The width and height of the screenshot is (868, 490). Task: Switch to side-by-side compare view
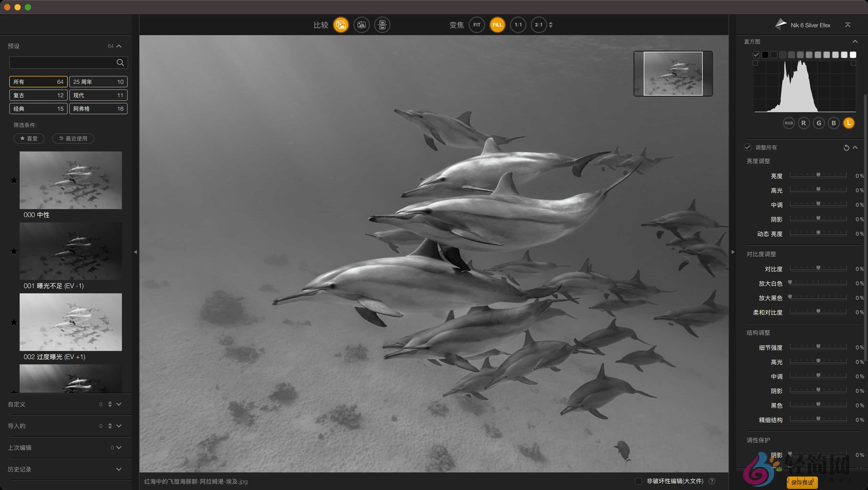click(382, 25)
